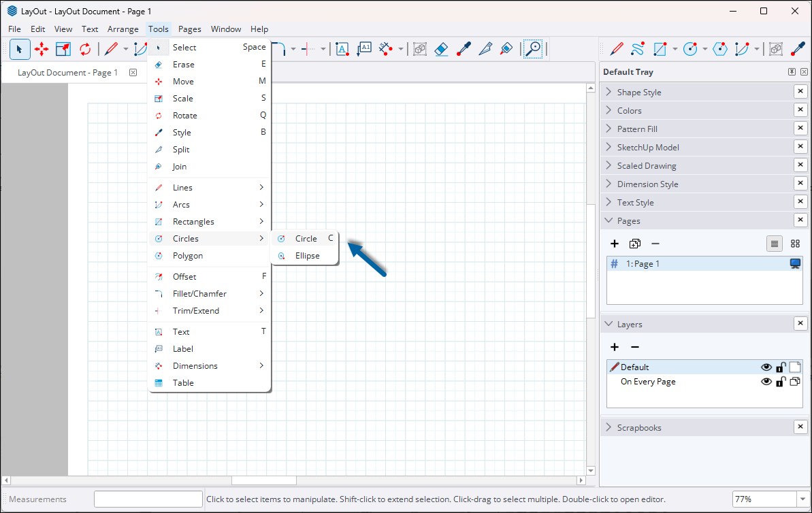Image resolution: width=812 pixels, height=513 pixels.
Task: Toggle visibility of the Default layer
Action: point(766,367)
